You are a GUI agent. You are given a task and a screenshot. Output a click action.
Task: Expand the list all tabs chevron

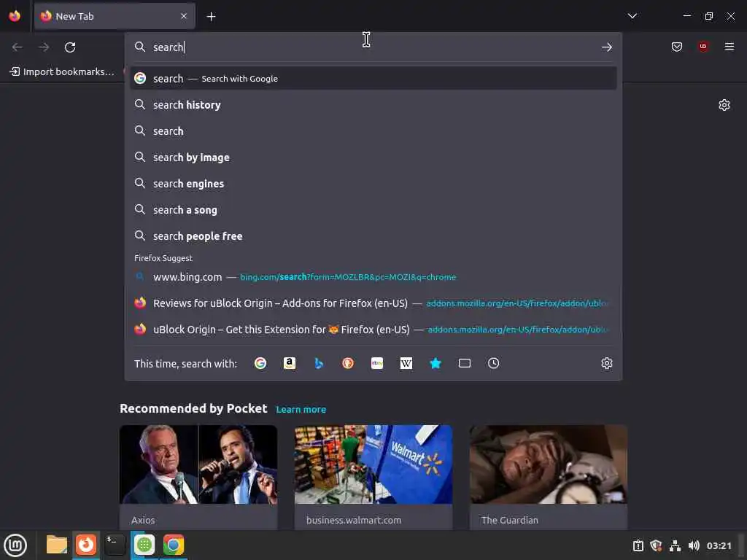[632, 16]
